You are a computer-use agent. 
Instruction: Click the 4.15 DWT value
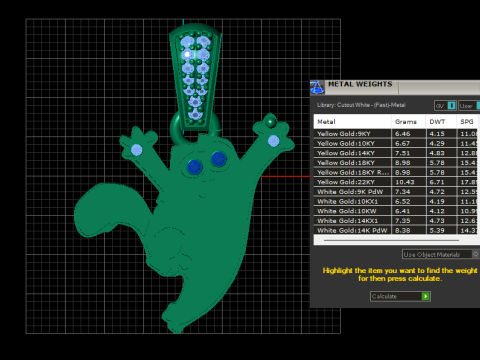pos(437,134)
